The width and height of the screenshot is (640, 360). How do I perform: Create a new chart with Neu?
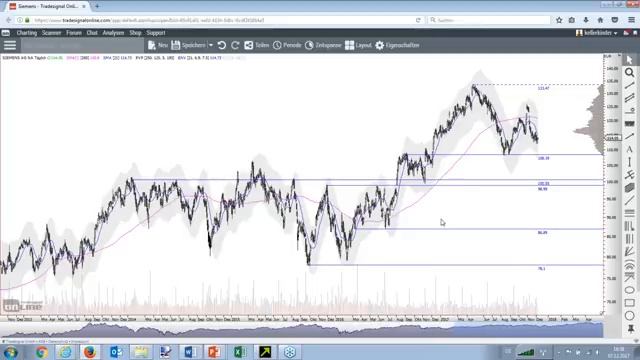click(158, 45)
